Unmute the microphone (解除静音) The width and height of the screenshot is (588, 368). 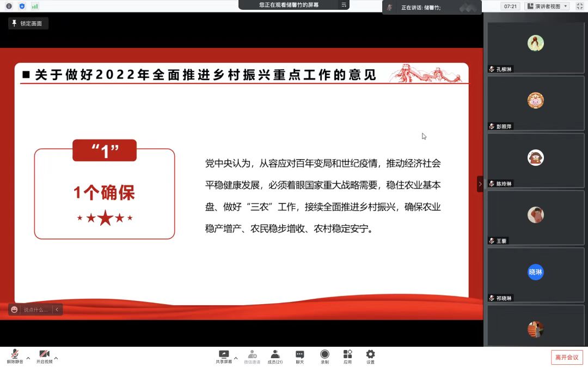(15, 355)
